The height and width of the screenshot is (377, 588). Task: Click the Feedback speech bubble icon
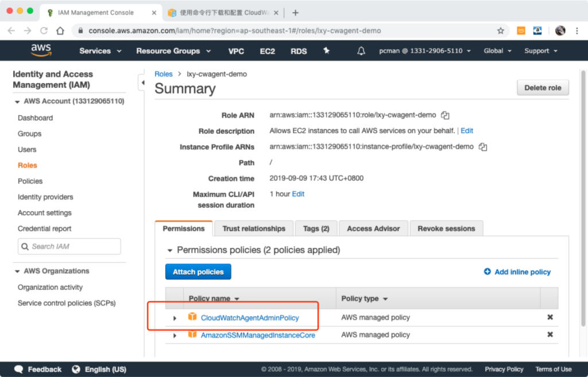tap(19, 369)
